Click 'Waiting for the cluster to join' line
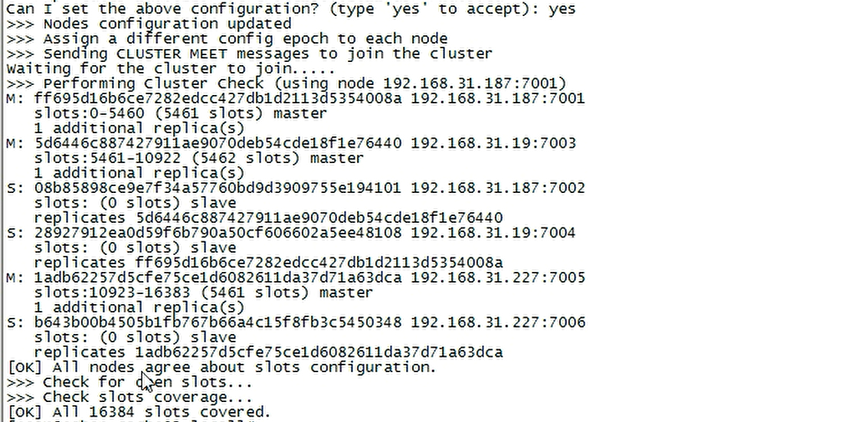 coord(171,69)
